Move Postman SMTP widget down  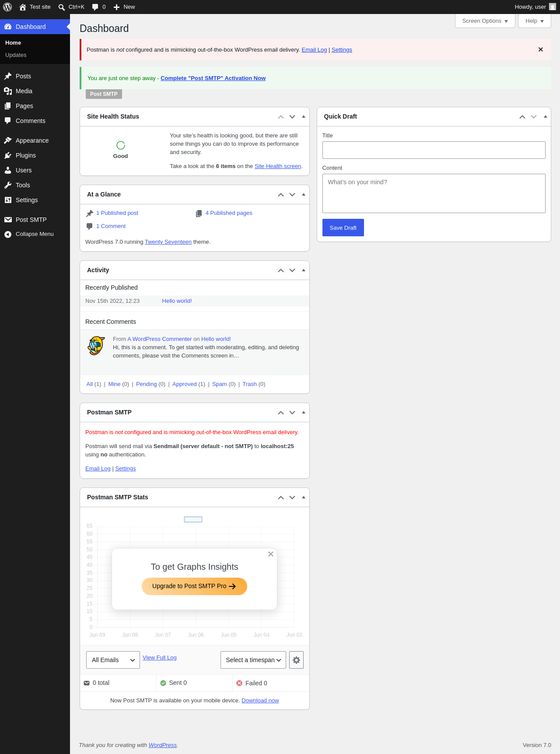click(292, 413)
